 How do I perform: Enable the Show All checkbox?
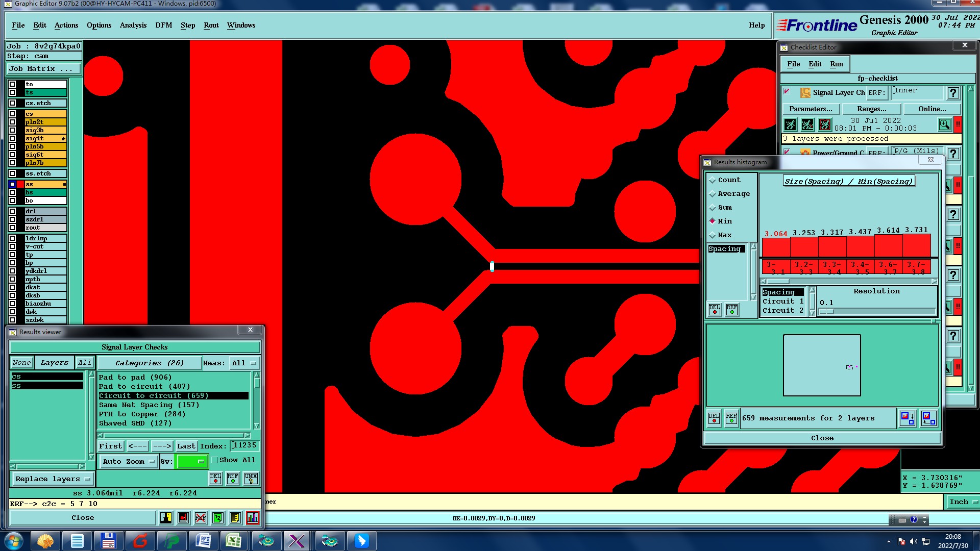215,460
